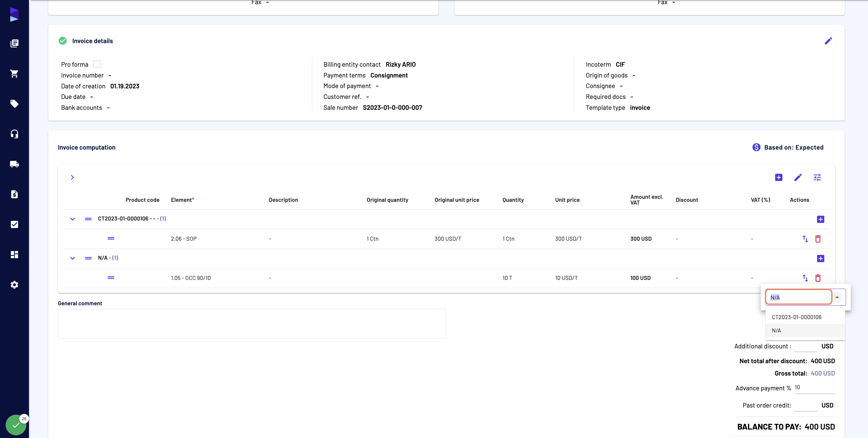
Task: Click the 300 USD amount cell
Action: click(640, 239)
